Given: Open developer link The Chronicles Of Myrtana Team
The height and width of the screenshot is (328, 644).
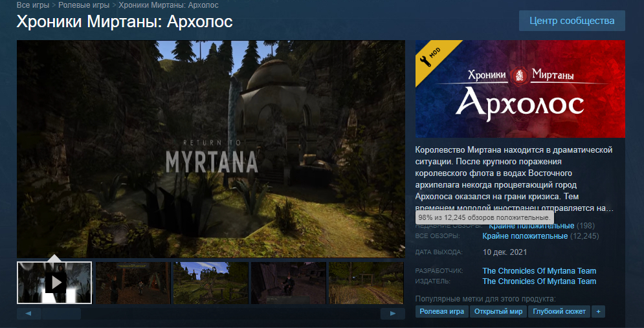Looking at the screenshot, I should (539, 271).
